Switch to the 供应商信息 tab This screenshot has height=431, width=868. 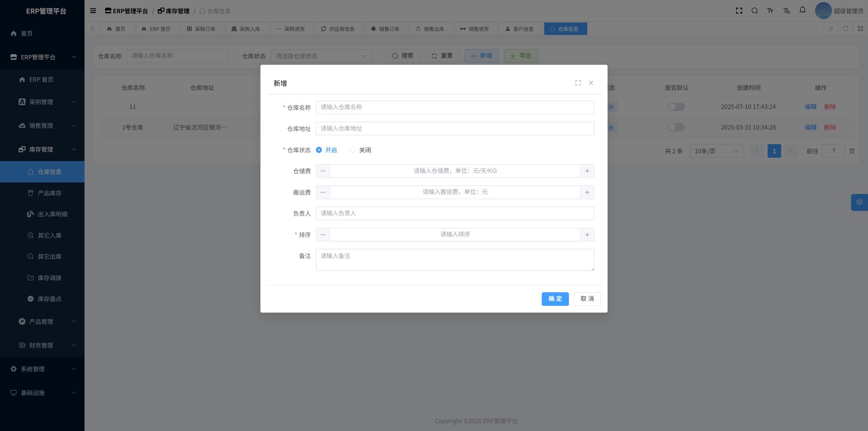[339, 29]
